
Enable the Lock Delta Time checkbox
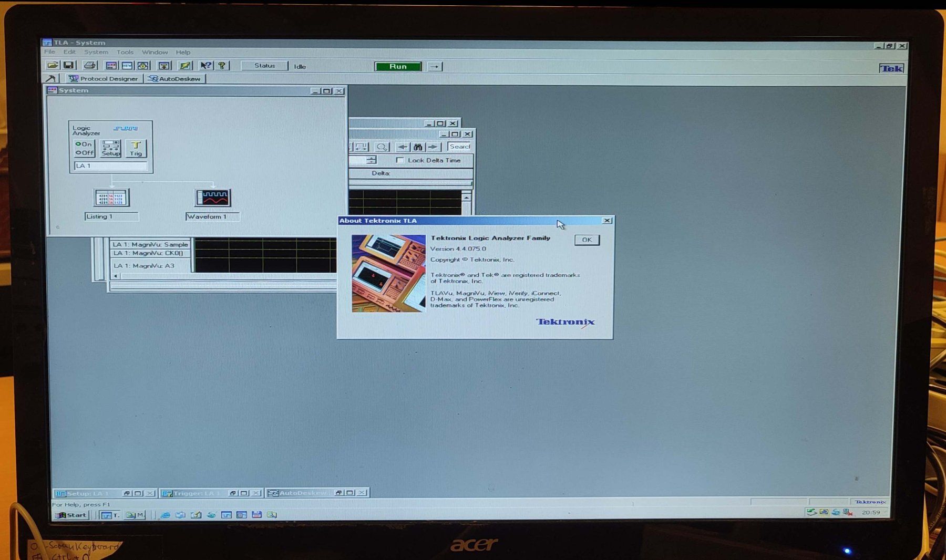click(400, 160)
